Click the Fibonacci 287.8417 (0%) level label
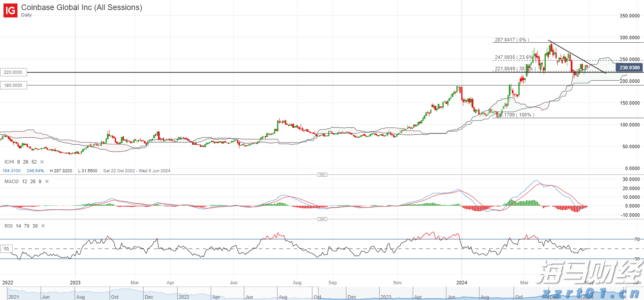The image size is (644, 300). pyautogui.click(x=511, y=40)
